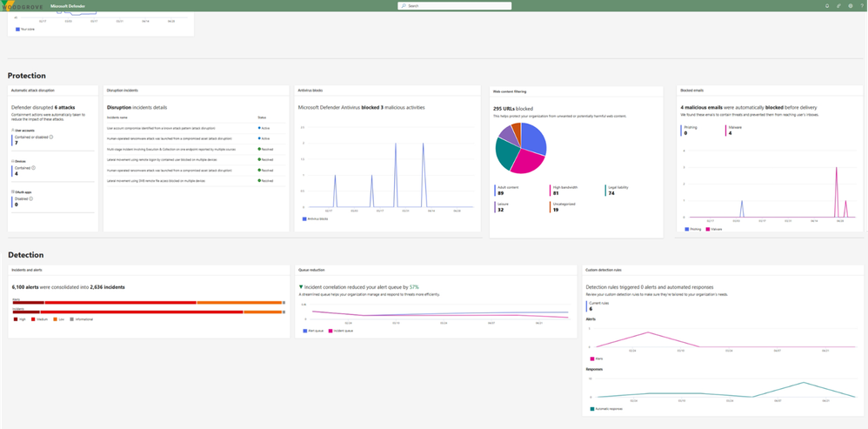Click the orange Low segment of Alerts bar
868x429 pixels.
pyautogui.click(x=239, y=303)
